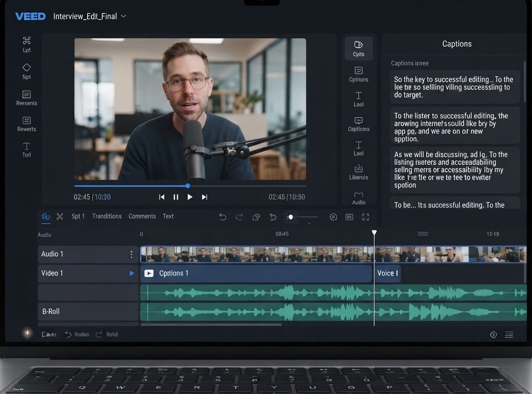Select the Laol text icon above Liberols
This screenshot has height=394, width=532.
point(358,148)
